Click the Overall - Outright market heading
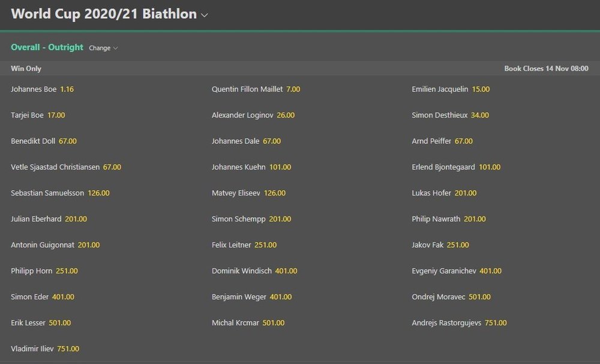Screen dimensions: 600x364 tap(47, 47)
